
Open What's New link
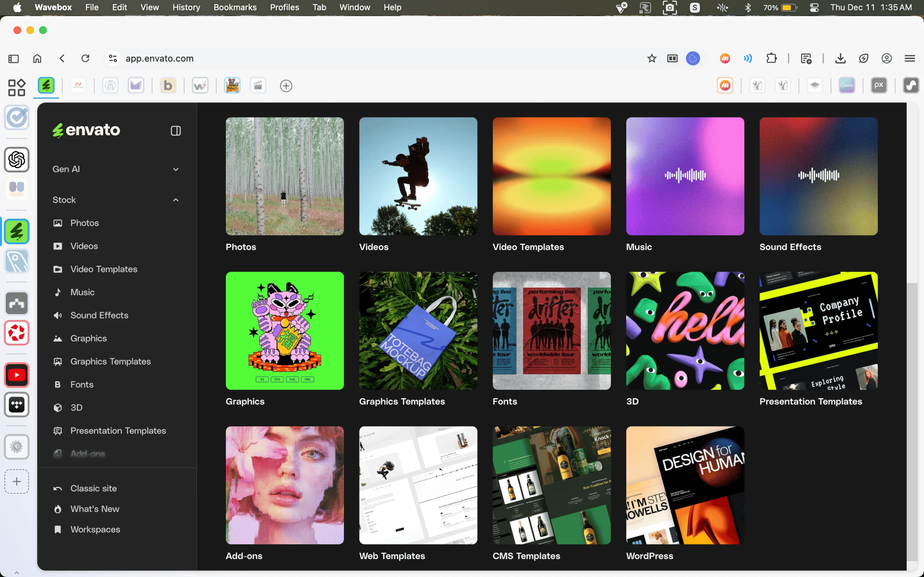click(95, 509)
